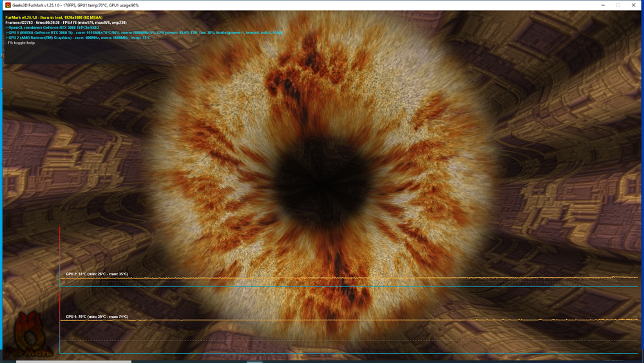Click the GPU 2 AMD Radeon status line
The height and width of the screenshot is (363, 644).
click(x=77, y=37)
